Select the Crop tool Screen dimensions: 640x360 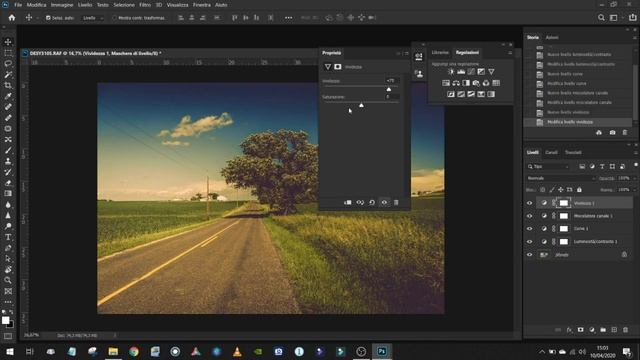[8, 85]
